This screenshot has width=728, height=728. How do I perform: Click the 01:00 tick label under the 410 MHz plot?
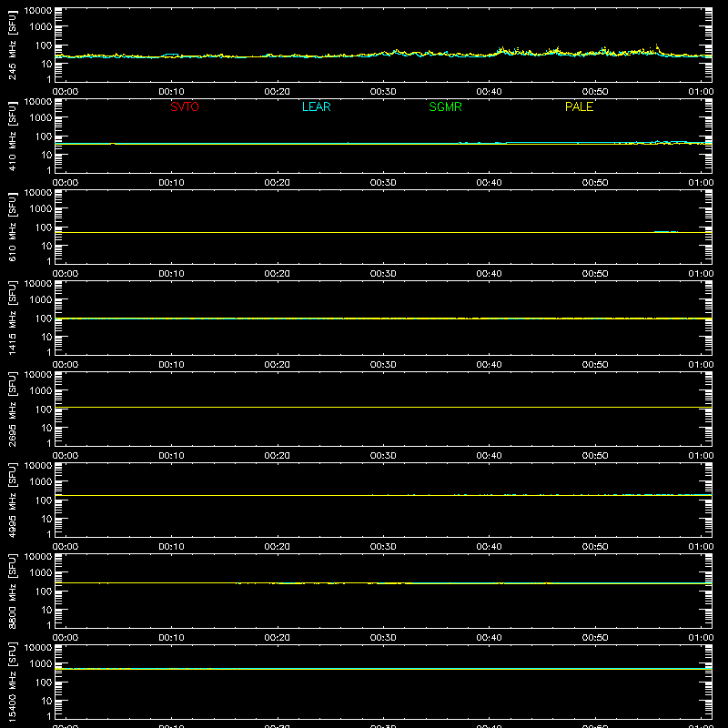click(x=701, y=183)
